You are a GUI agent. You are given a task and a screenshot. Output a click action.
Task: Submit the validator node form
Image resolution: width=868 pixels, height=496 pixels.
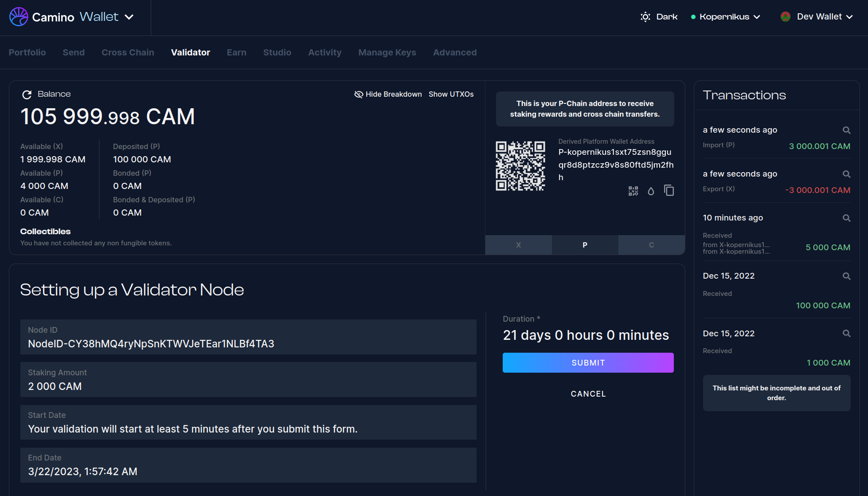pyautogui.click(x=588, y=362)
